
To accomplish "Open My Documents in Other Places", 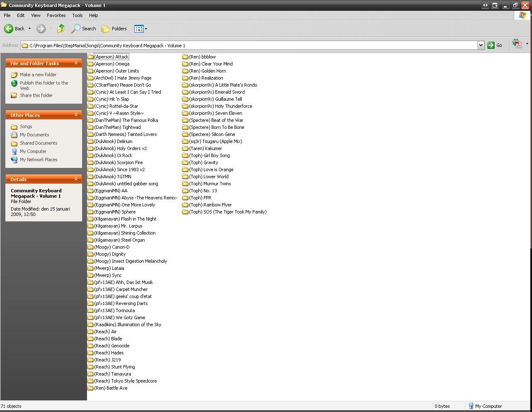I will click(34, 135).
